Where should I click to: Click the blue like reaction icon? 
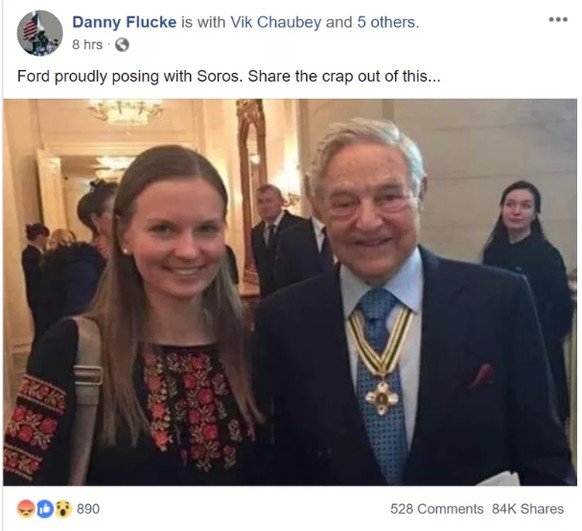45,509
